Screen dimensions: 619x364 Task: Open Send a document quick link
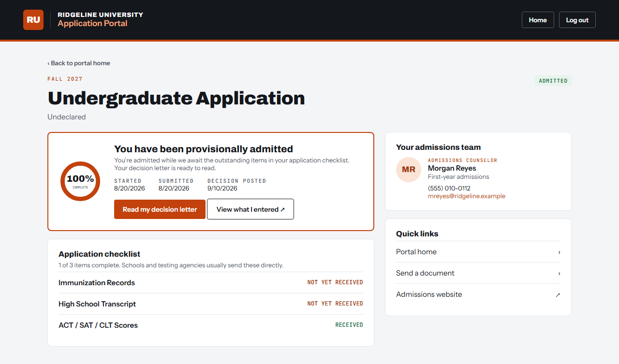478,273
